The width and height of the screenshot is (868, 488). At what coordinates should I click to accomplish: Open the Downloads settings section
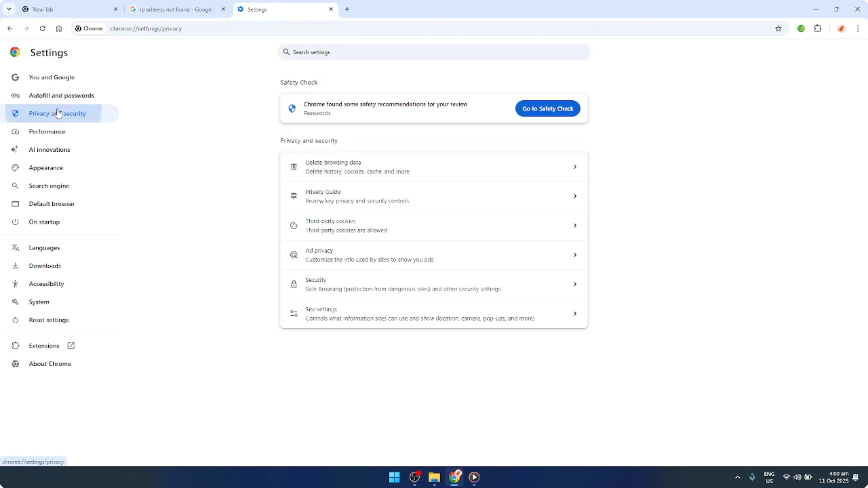point(45,265)
